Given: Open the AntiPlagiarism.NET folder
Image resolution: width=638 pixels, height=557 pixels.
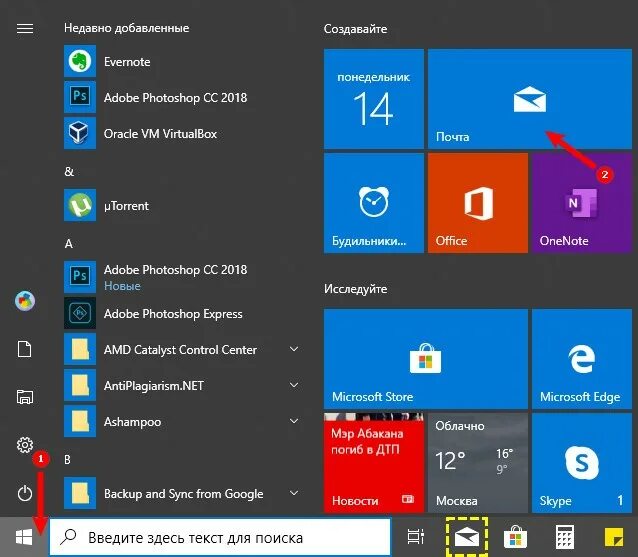Looking at the screenshot, I should [x=183, y=385].
